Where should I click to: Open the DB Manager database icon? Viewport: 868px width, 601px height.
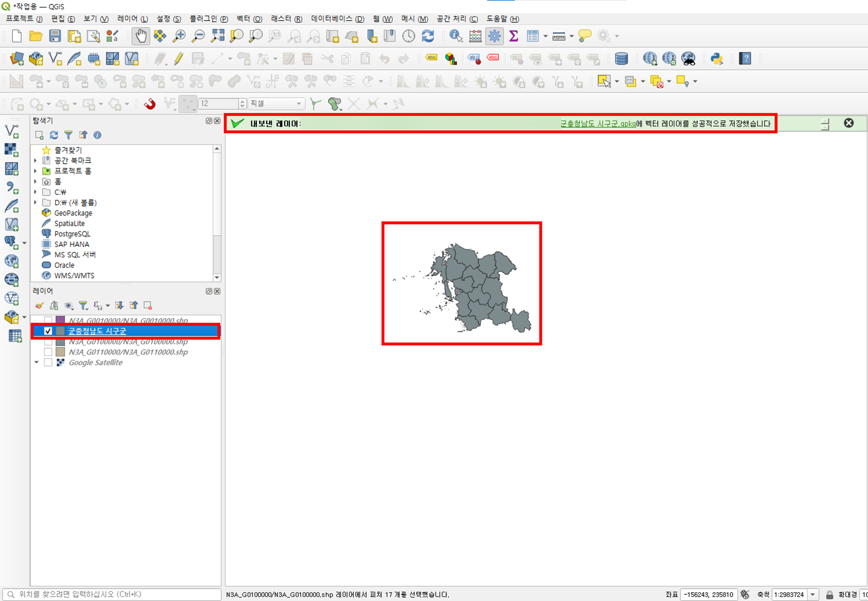(x=622, y=59)
